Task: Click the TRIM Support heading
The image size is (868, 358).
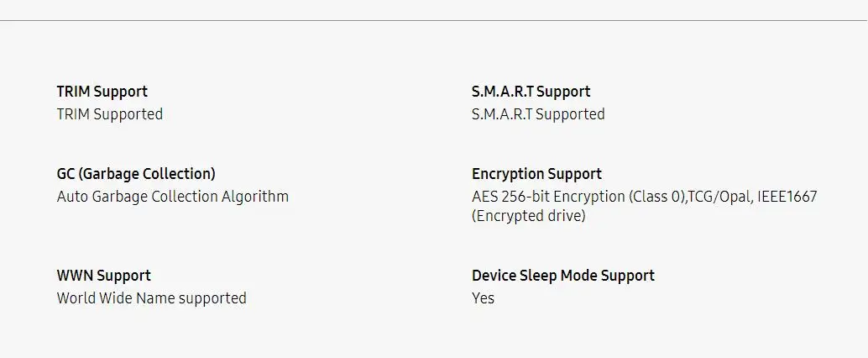Action: click(102, 92)
